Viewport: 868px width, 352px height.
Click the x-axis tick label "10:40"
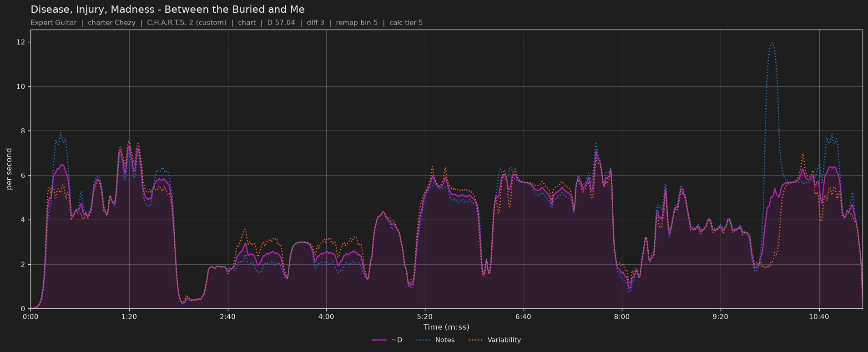coord(819,317)
